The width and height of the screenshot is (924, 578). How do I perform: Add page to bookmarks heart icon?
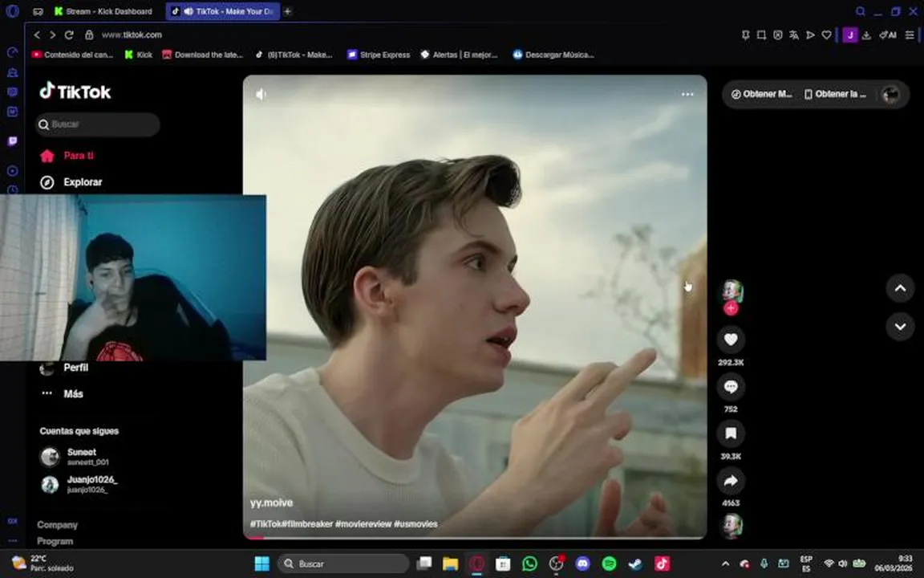826,35
